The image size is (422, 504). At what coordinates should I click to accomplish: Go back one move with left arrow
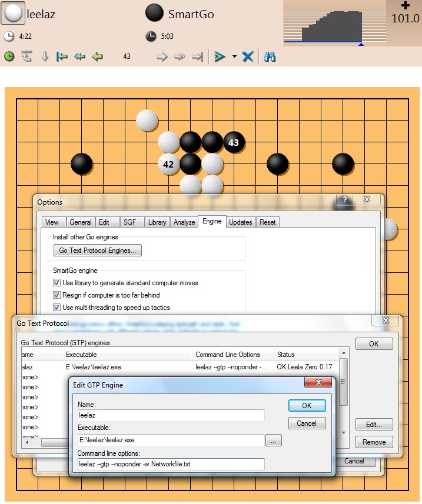(98, 56)
